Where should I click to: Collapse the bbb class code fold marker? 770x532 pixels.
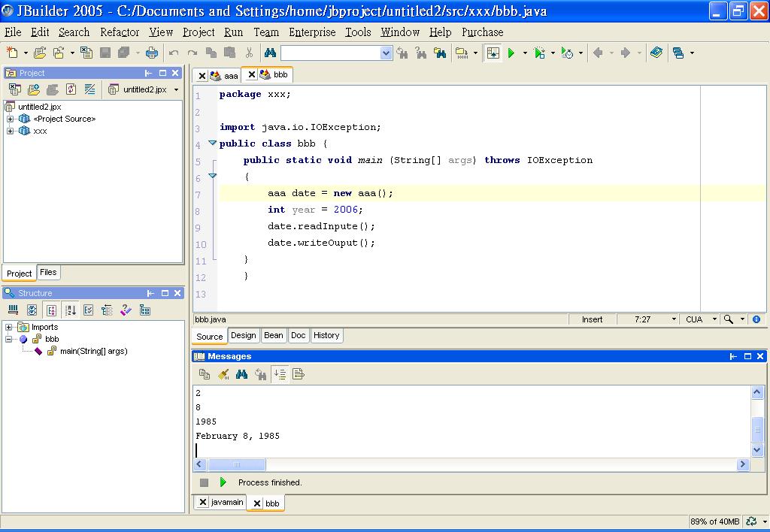[x=212, y=144]
